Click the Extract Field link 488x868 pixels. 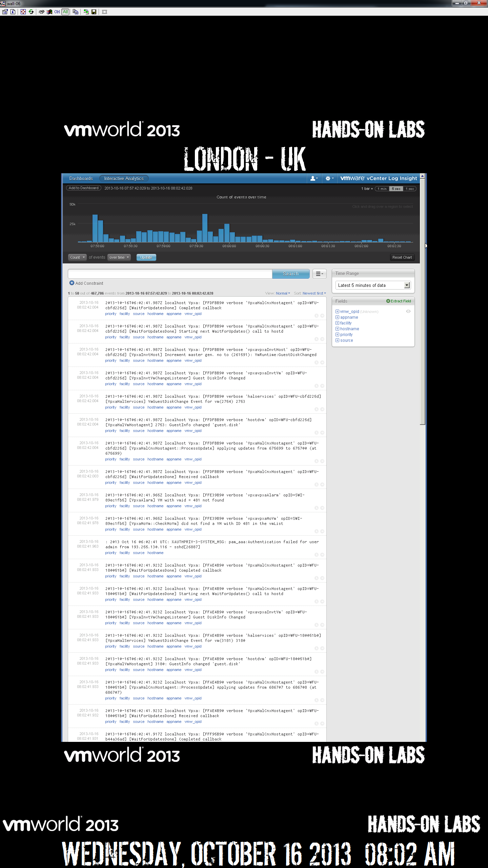[399, 301]
